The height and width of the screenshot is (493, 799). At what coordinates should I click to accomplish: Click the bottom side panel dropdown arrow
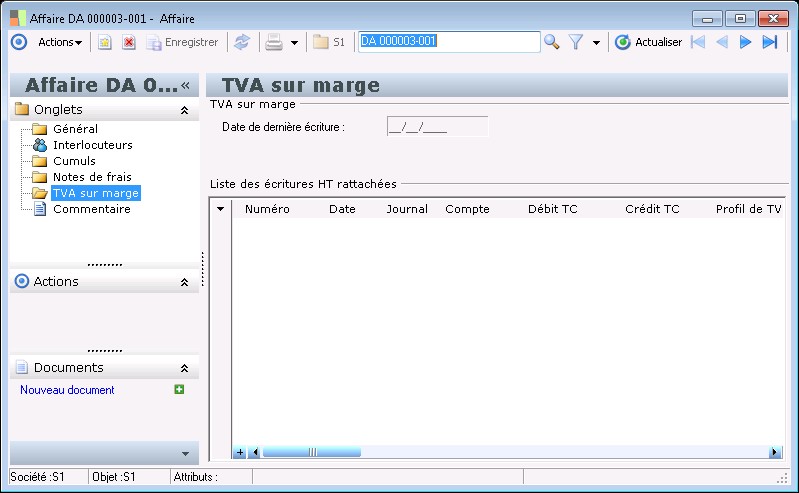(x=185, y=453)
